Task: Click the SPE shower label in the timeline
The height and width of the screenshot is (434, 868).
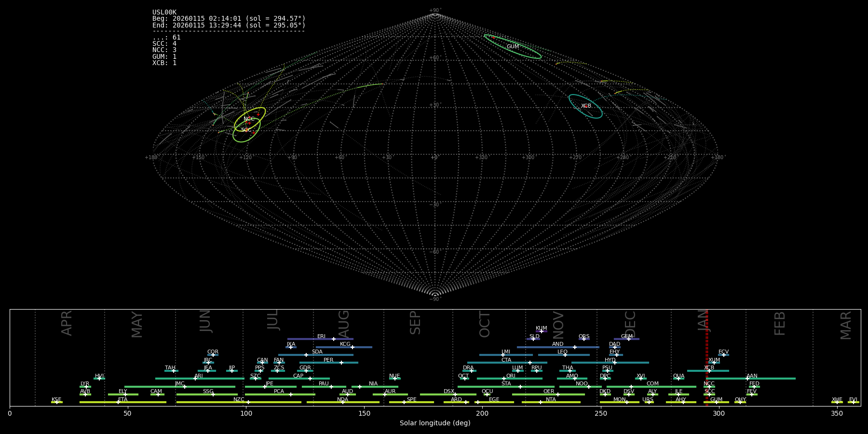Action: click(x=411, y=400)
